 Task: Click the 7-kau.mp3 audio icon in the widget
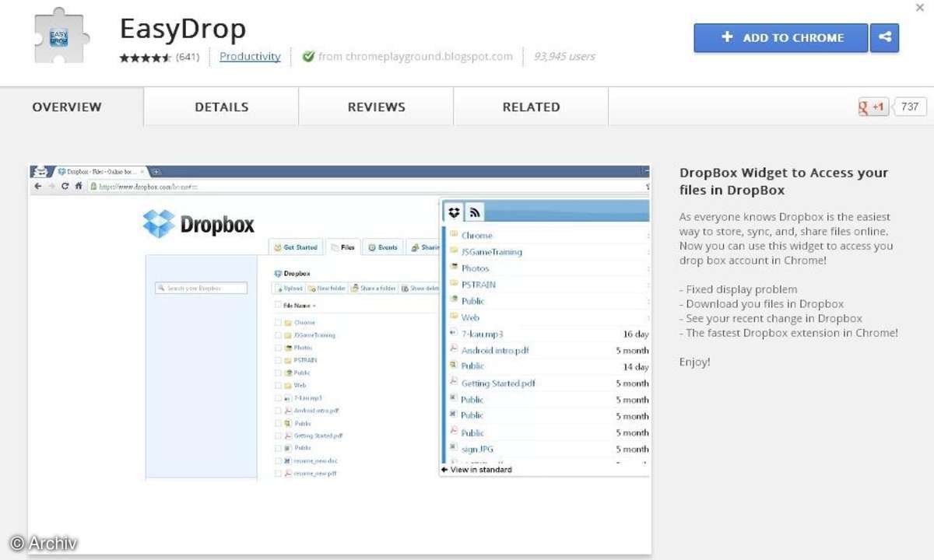[x=454, y=333]
